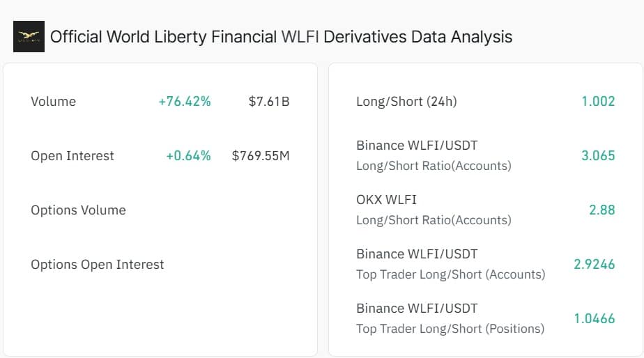Click the $769.55M open interest amount

[x=261, y=156]
